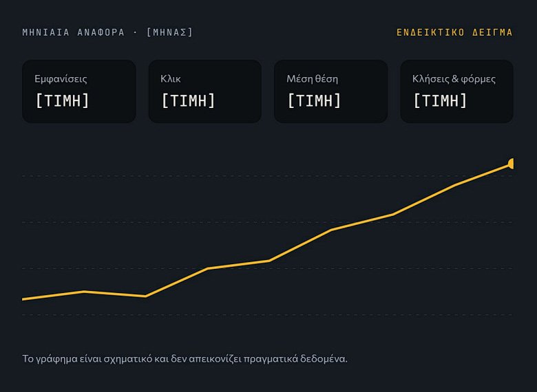
Task: Select the [ΜΗΝΑΣ] placeholder in header
Action: click(x=170, y=32)
